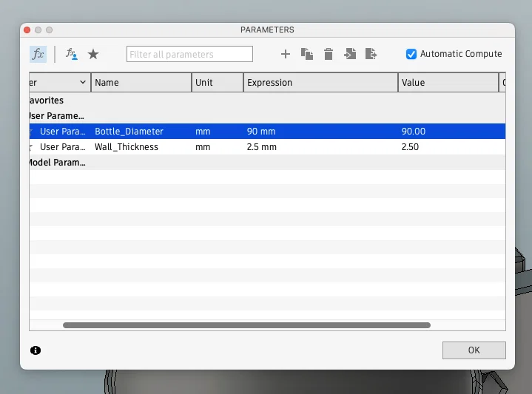Toggle the Automatic Compute checkbox

coord(411,54)
